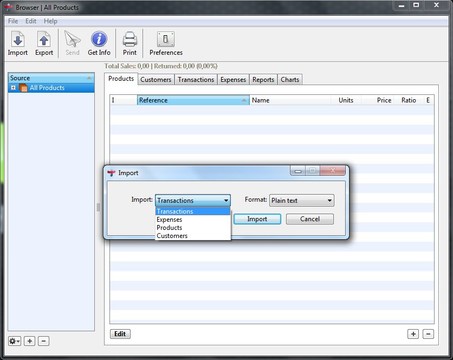Screen dimensions: 453x360
Task: Click the All Products folder icon
Action: point(23,88)
